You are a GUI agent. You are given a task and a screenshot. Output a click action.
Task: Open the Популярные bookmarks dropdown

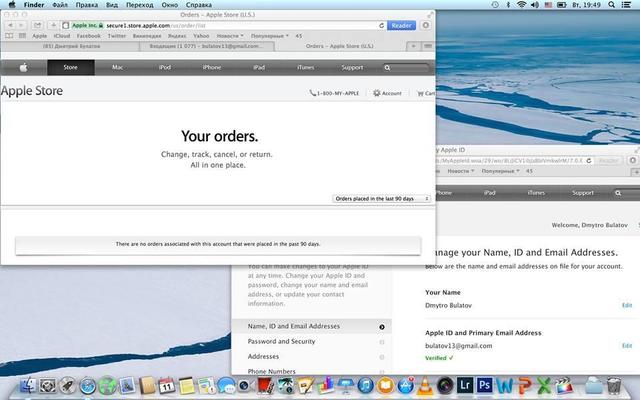272,35
